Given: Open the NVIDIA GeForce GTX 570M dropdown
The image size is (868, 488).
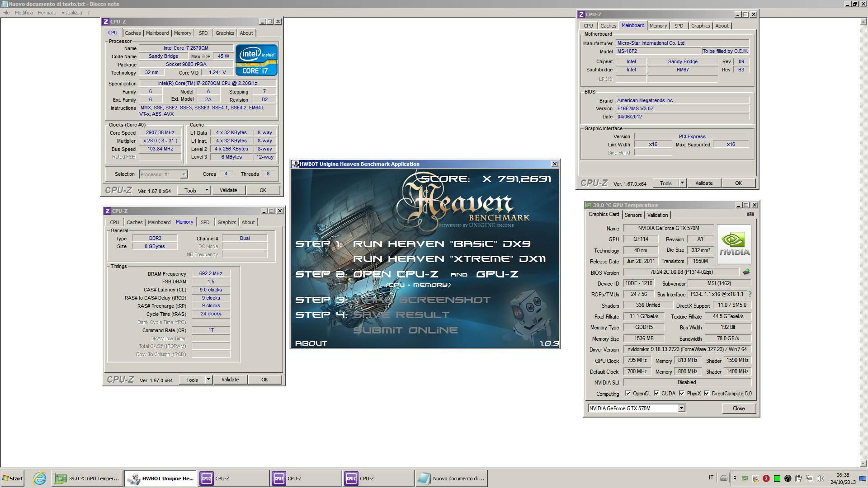Looking at the screenshot, I should point(681,408).
